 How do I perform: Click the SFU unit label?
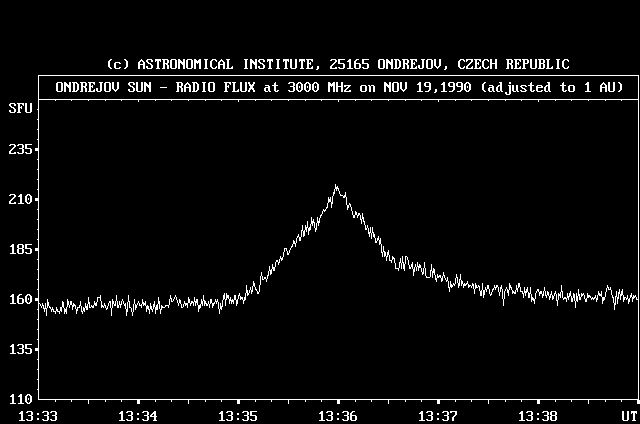pyautogui.click(x=19, y=106)
